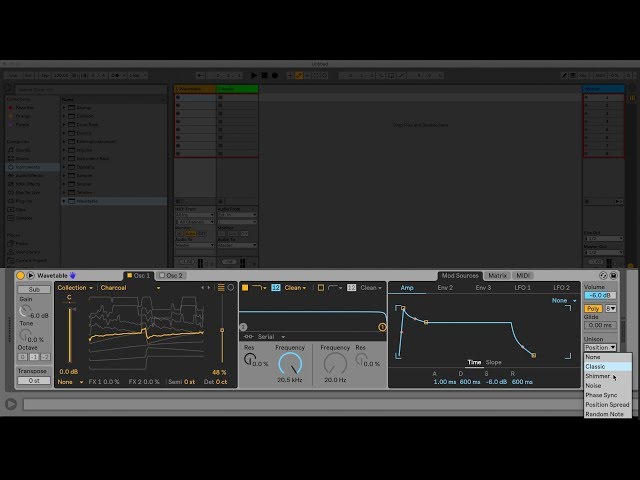Toggle the Poly voice mode button

[x=593, y=309]
